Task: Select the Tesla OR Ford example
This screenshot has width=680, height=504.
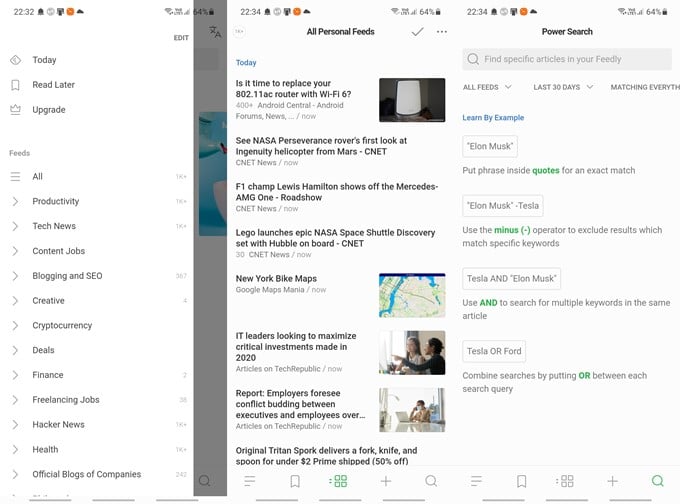Action: click(494, 351)
